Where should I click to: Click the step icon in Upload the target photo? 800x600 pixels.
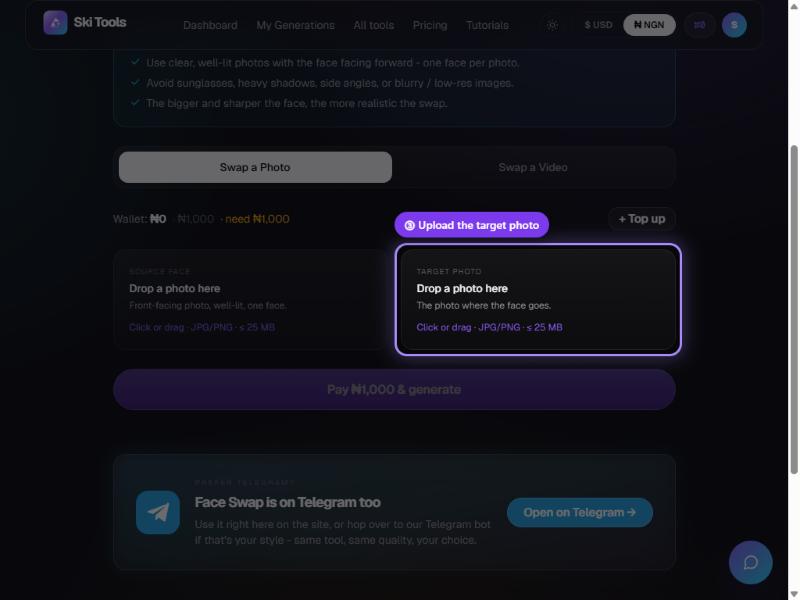point(409,226)
